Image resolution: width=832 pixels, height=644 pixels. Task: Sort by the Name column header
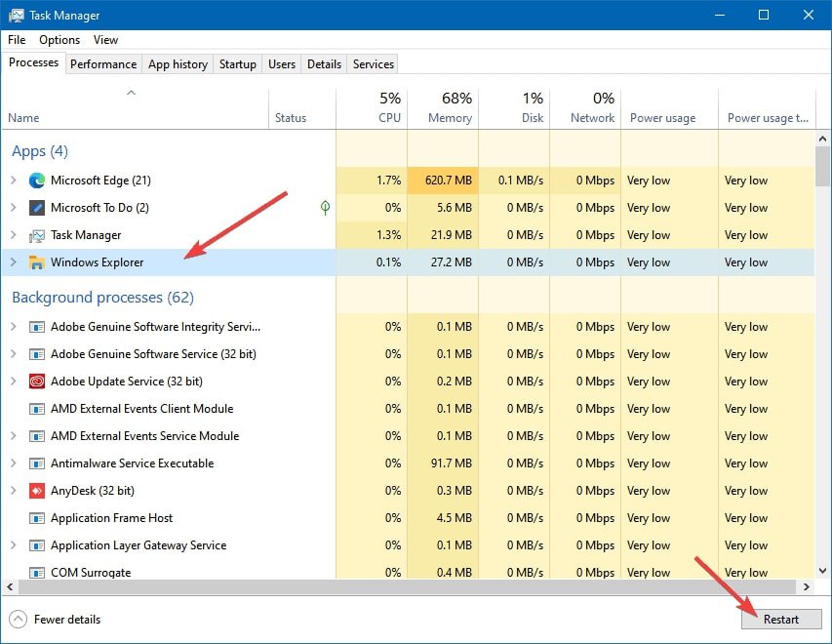click(135, 109)
